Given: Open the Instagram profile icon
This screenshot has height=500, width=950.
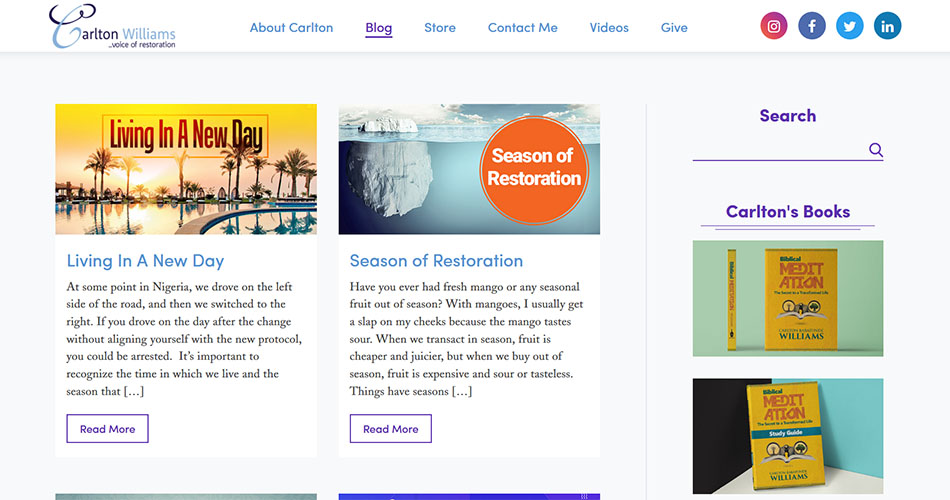Looking at the screenshot, I should tap(774, 26).
